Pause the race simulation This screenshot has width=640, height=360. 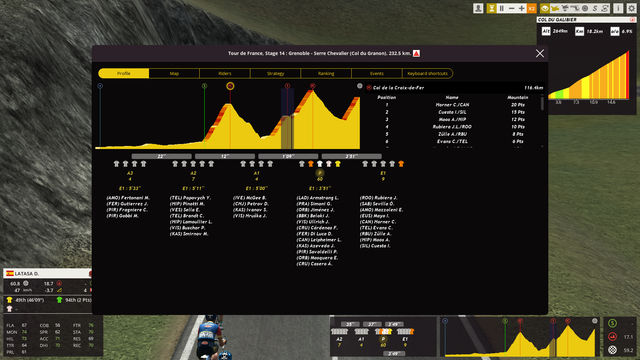pos(502,8)
